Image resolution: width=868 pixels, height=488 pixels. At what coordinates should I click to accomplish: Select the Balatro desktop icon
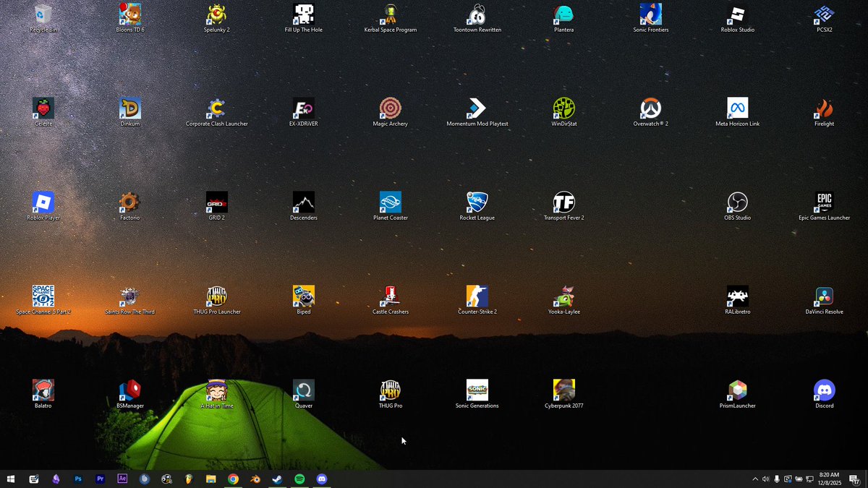(43, 394)
